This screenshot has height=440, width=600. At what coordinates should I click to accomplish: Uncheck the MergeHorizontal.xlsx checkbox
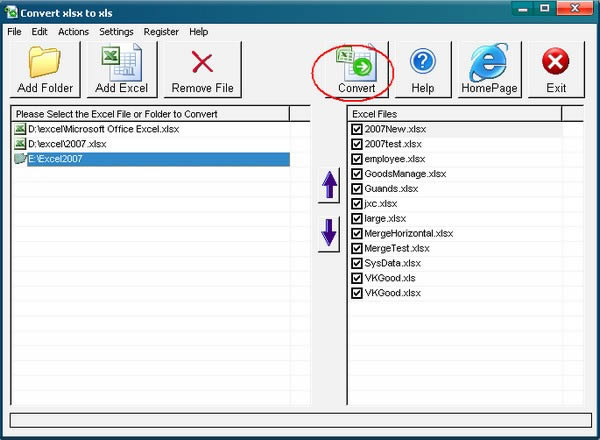tap(357, 234)
